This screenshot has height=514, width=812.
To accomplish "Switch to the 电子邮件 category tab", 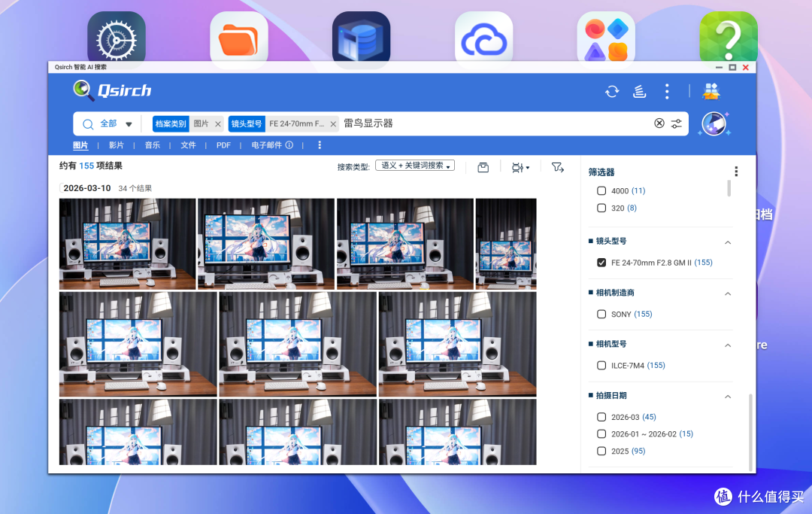I will [x=267, y=145].
